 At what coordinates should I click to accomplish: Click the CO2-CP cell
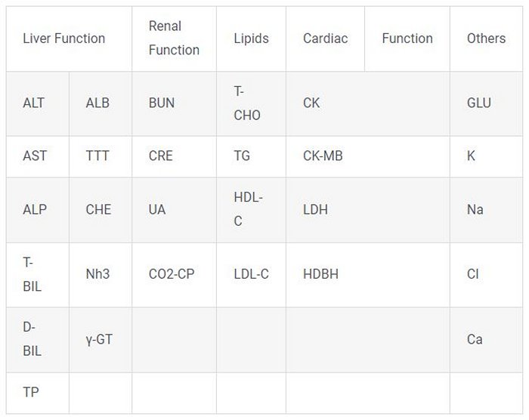click(x=172, y=274)
